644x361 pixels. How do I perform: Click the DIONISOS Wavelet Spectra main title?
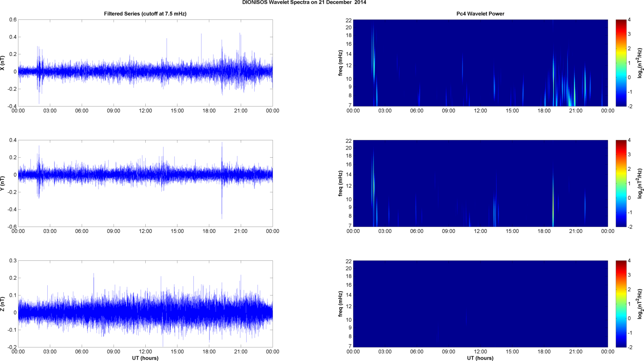pyautogui.click(x=304, y=2)
